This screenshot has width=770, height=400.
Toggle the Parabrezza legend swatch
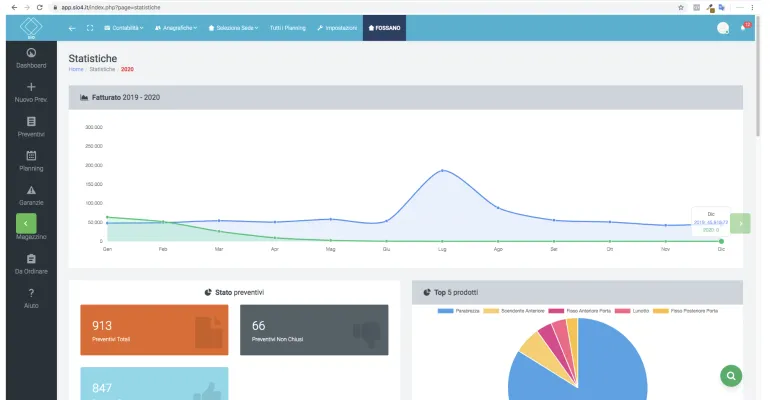click(x=445, y=311)
